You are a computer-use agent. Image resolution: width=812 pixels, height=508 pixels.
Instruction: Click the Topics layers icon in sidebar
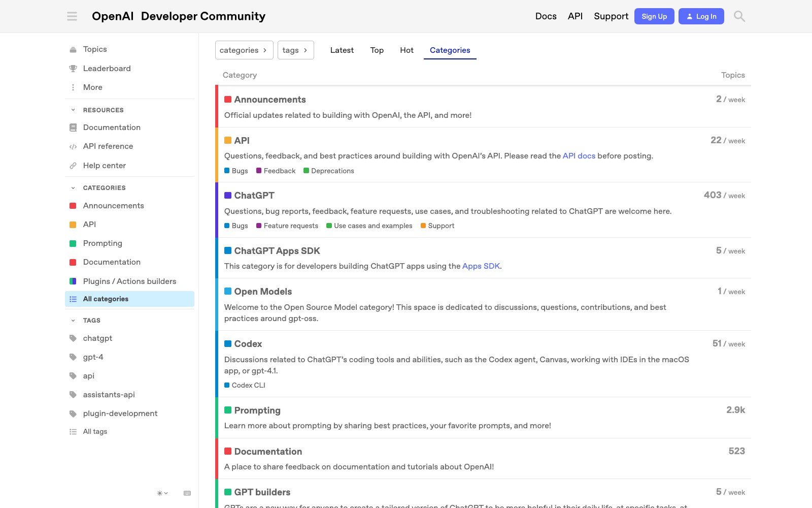coord(73,49)
